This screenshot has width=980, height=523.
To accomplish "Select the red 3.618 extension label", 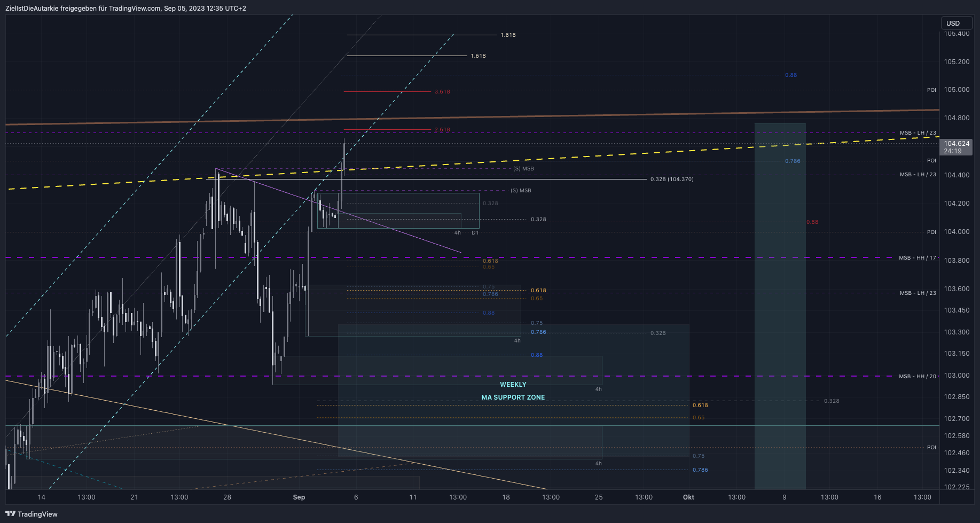I will click(442, 92).
